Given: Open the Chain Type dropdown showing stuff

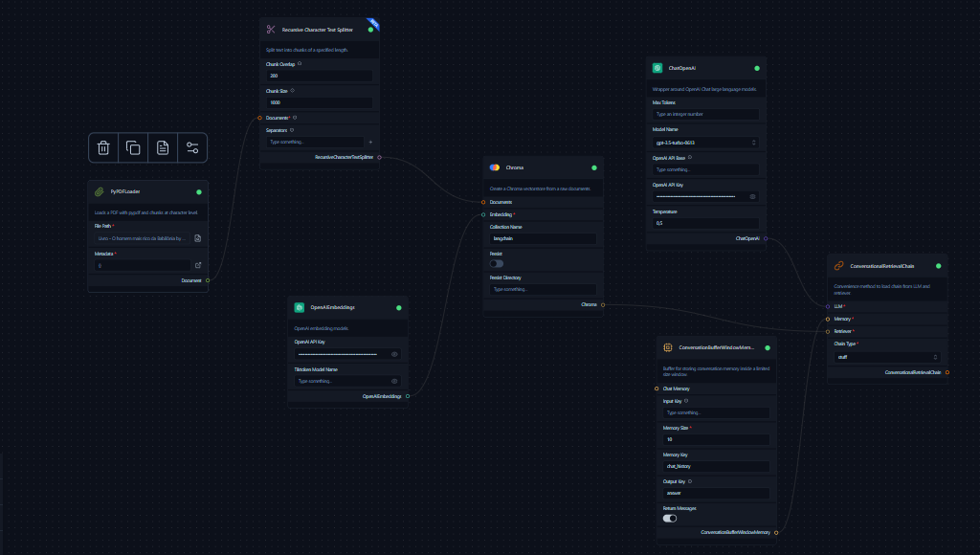Looking at the screenshot, I should click(887, 356).
